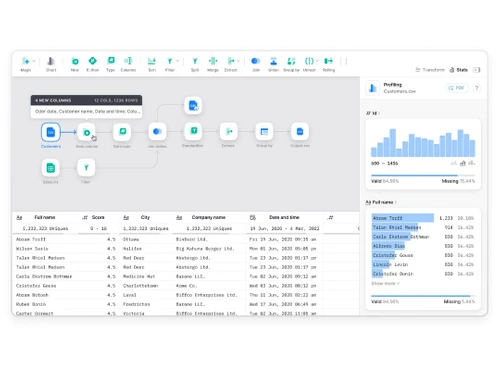Select the Data type node on canvas

(122, 132)
